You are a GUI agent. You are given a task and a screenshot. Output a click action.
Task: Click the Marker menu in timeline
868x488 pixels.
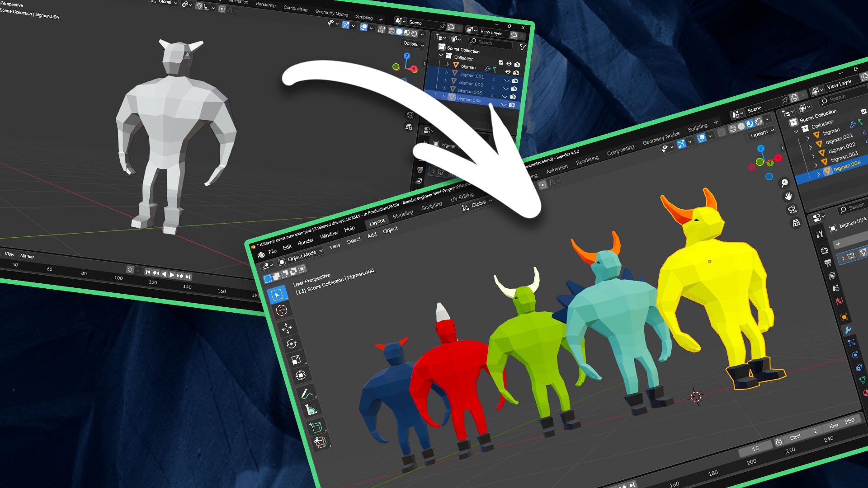point(27,256)
